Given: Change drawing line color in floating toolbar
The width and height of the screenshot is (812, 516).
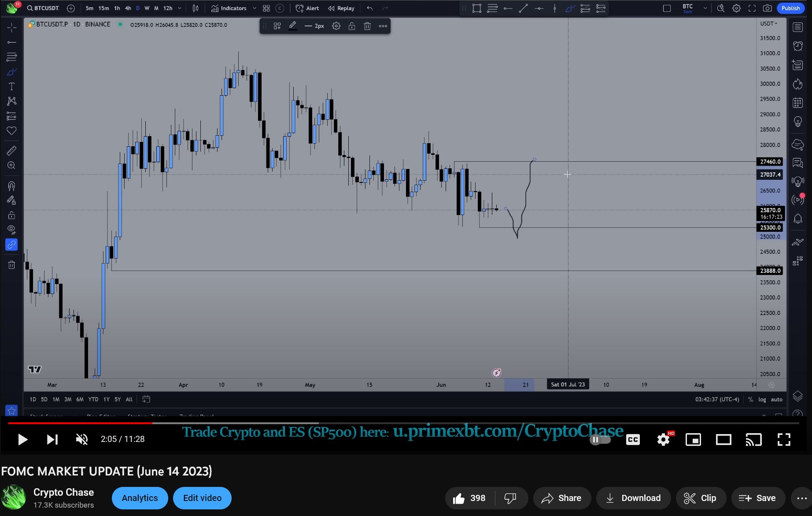Looking at the screenshot, I should (292, 26).
